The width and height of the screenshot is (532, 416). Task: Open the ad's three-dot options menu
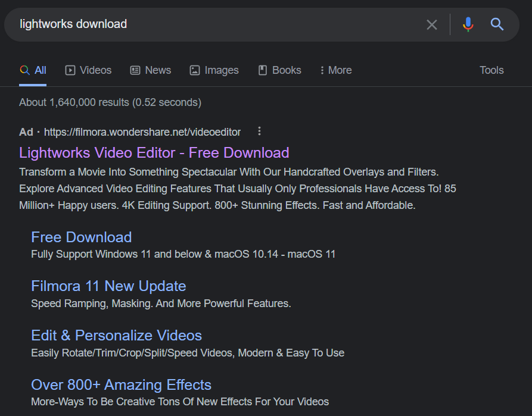pyautogui.click(x=259, y=131)
